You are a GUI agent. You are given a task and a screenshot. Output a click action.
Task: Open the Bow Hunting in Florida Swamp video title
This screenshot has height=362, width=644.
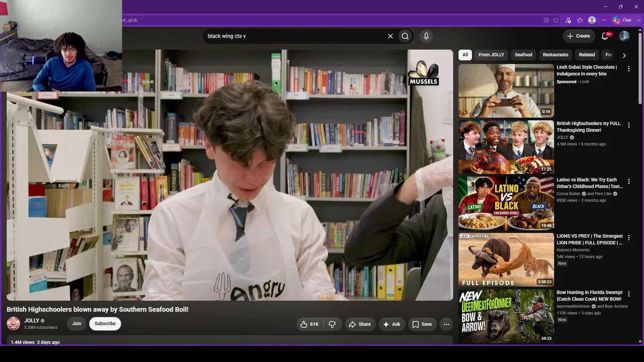click(589, 296)
